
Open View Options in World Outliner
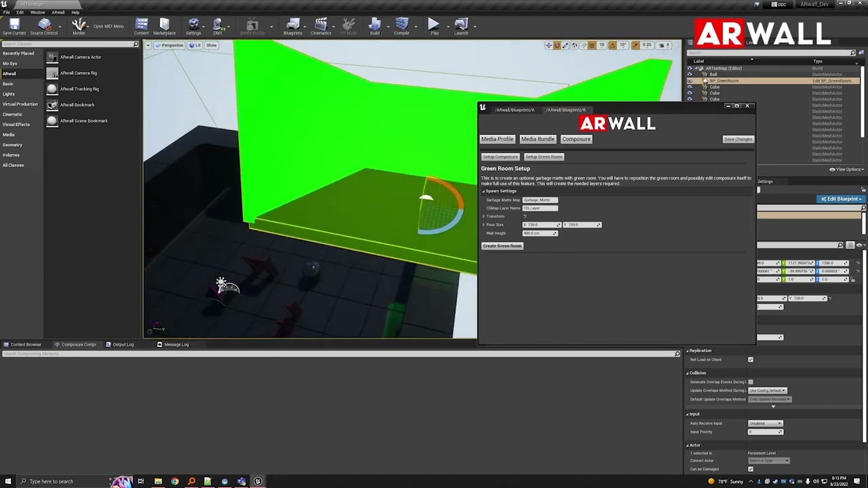(x=847, y=169)
